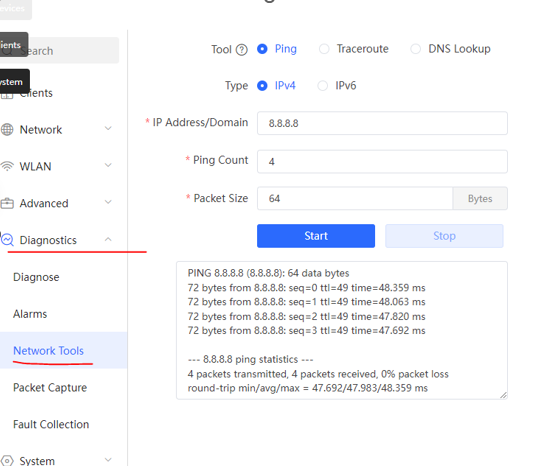
Task: Click the IP Address/Domain input field
Action: (x=382, y=123)
